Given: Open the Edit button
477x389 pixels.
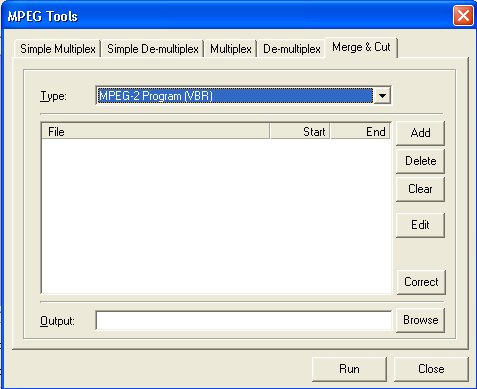Looking at the screenshot, I should 420,225.
